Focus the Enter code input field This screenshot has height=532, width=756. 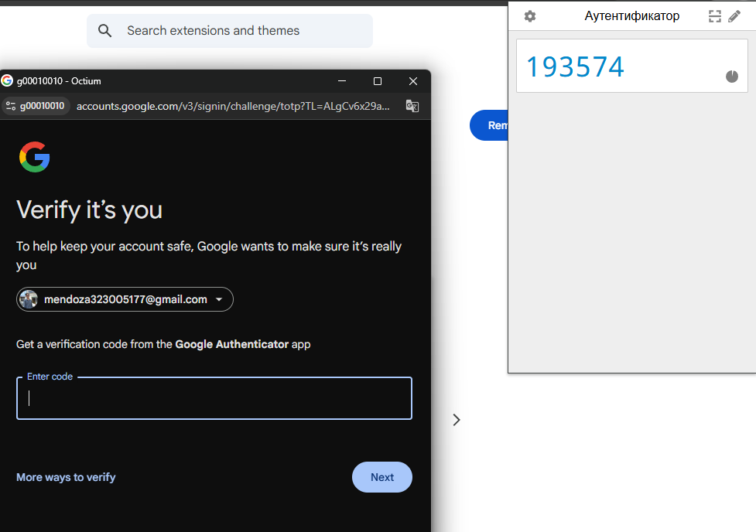click(x=214, y=398)
